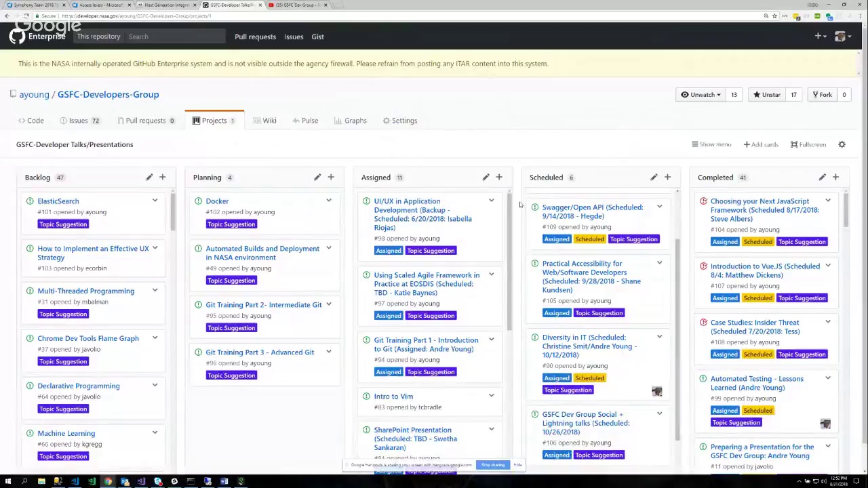Toggle Fullscreen mode for the project board
Viewport: 868px width, 488px height.
tap(808, 144)
